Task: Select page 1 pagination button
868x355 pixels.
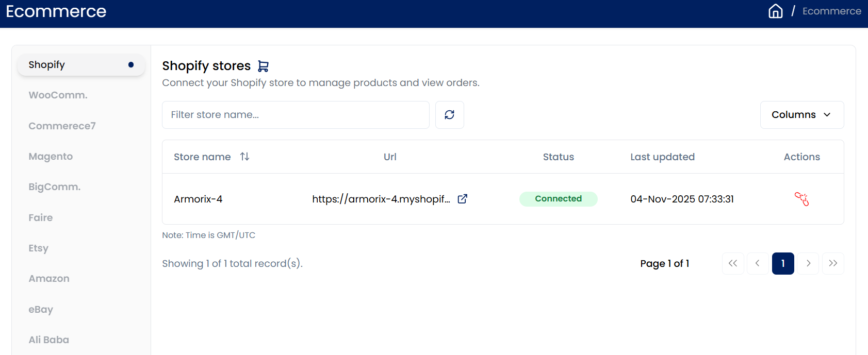Action: pyautogui.click(x=782, y=263)
